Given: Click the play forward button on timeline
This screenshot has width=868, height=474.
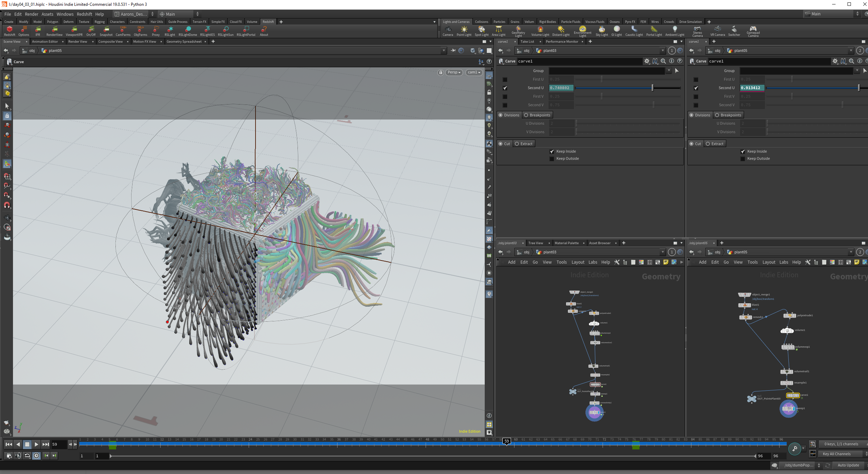Looking at the screenshot, I should tap(36, 444).
